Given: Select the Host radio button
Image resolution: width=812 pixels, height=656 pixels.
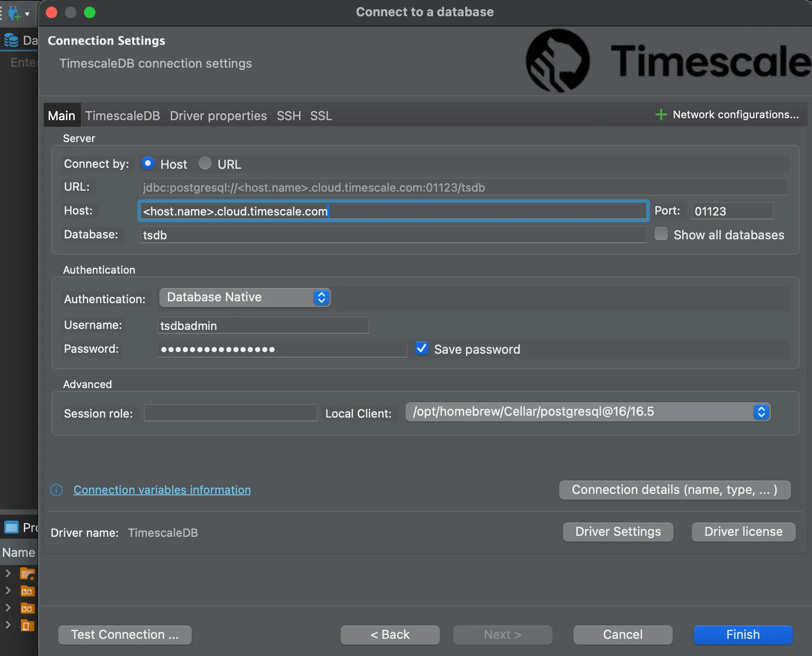Looking at the screenshot, I should 148,164.
